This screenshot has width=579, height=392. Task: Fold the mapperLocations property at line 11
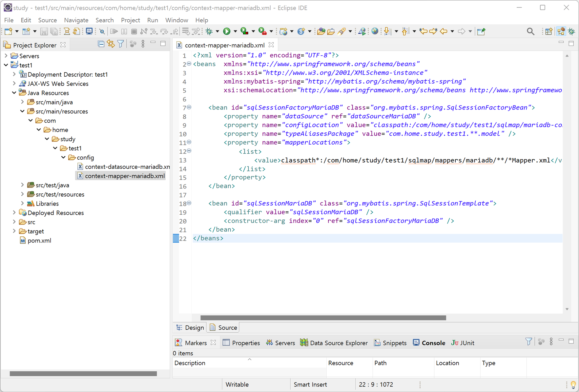(x=189, y=142)
